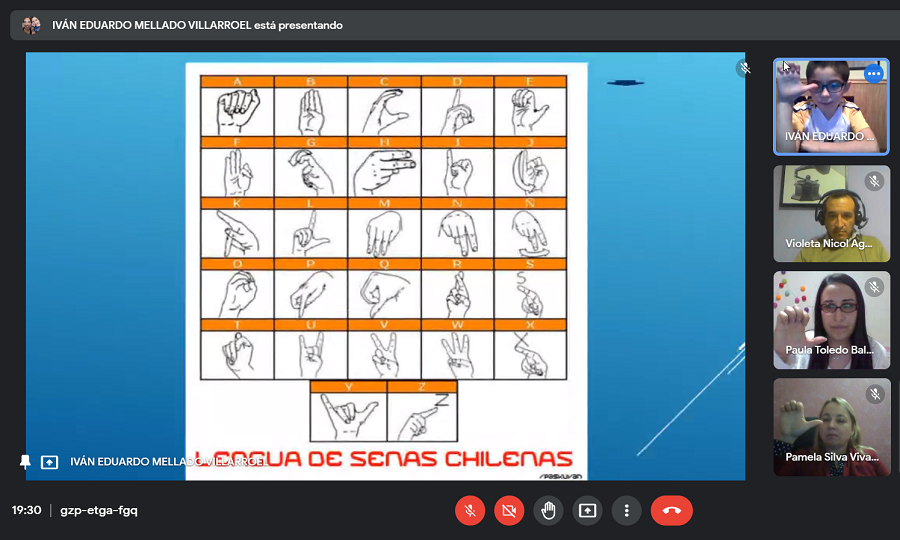
Task: Click the muted mic icon on Pamela Silva's tile
Action: coord(874,394)
